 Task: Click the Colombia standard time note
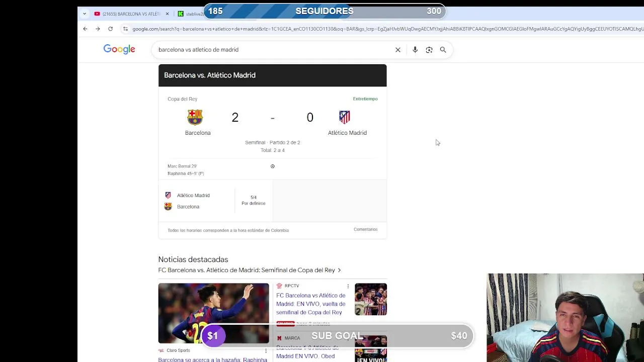tap(228, 230)
